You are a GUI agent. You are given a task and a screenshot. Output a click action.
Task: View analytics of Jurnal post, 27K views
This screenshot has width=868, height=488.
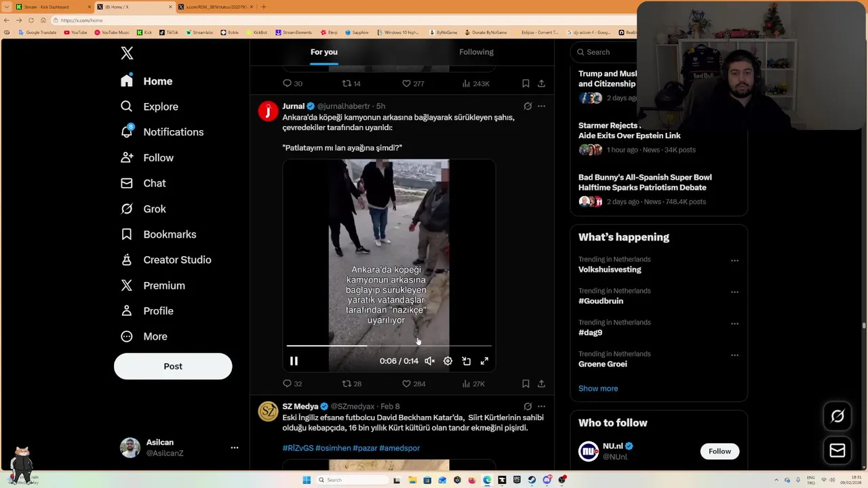coord(473,384)
